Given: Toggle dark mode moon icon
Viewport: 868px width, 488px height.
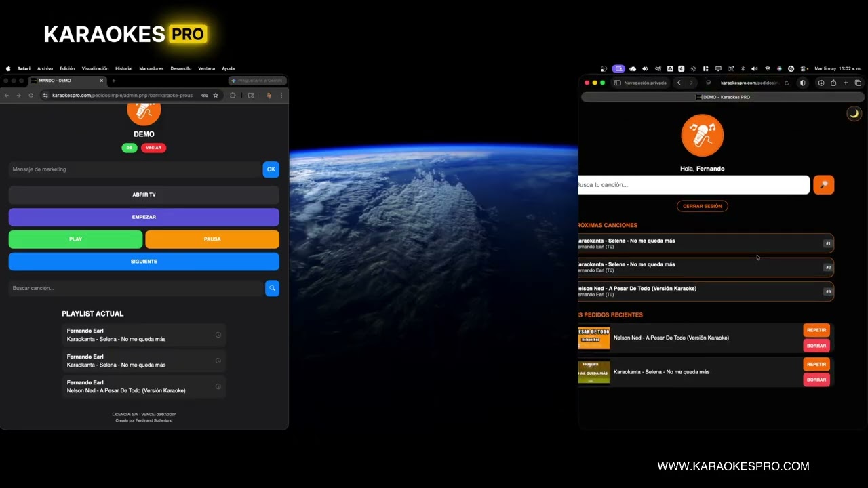Looking at the screenshot, I should (854, 114).
